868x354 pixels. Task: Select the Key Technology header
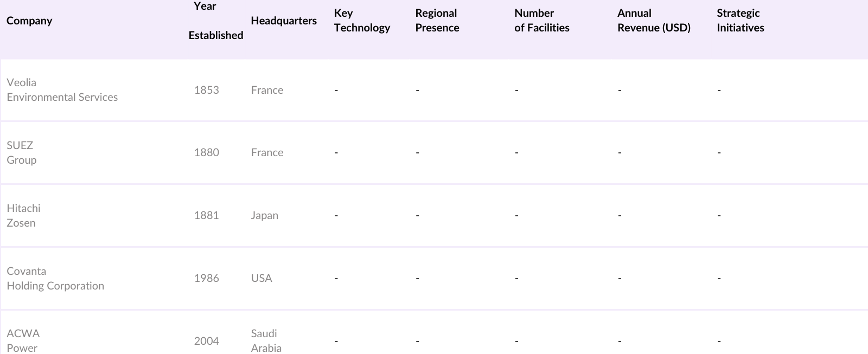pos(362,21)
